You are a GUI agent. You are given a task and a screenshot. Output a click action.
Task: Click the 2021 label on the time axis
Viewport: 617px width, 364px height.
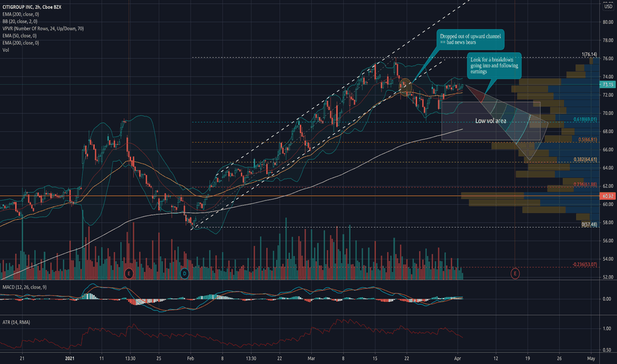[70, 359]
